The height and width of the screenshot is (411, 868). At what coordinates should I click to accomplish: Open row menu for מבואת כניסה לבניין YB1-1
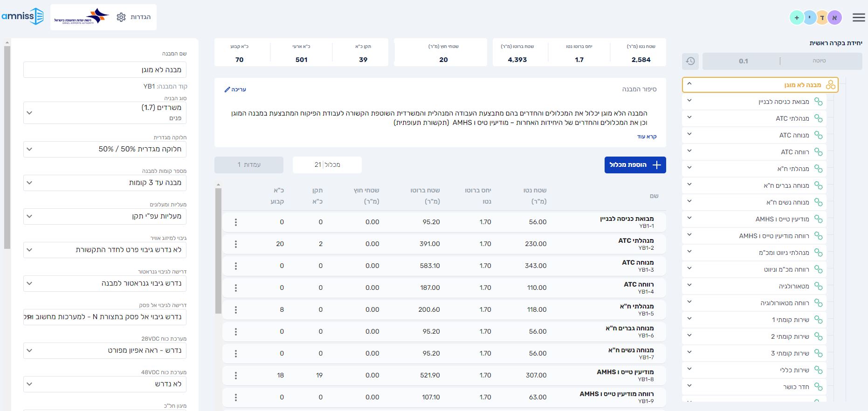pyautogui.click(x=236, y=222)
